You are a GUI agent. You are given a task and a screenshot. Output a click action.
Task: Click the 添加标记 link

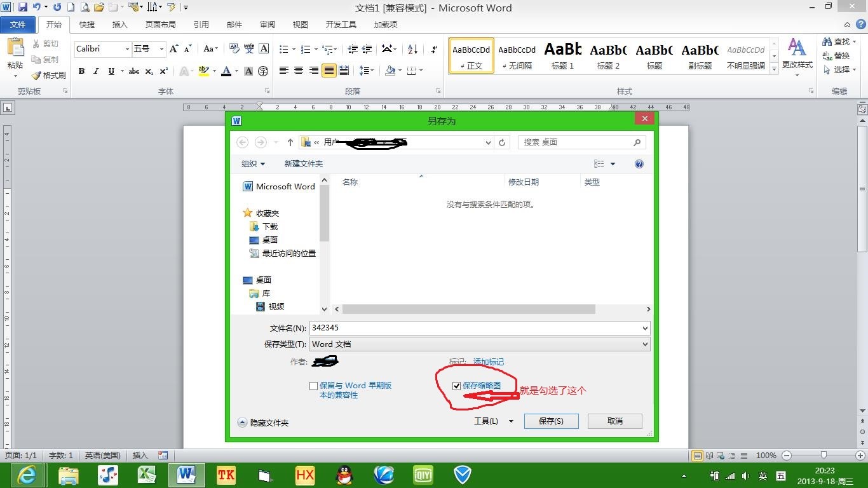pos(489,362)
